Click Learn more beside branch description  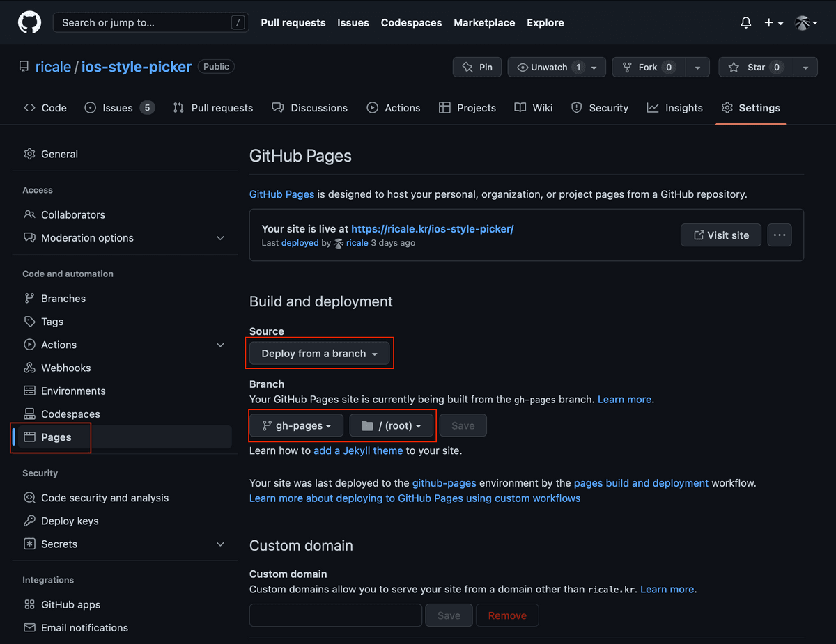coord(625,400)
